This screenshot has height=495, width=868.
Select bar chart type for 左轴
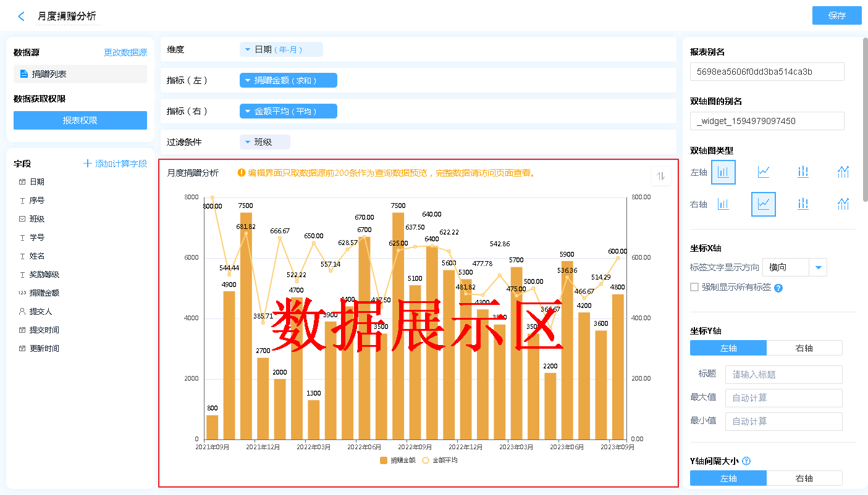pos(723,172)
